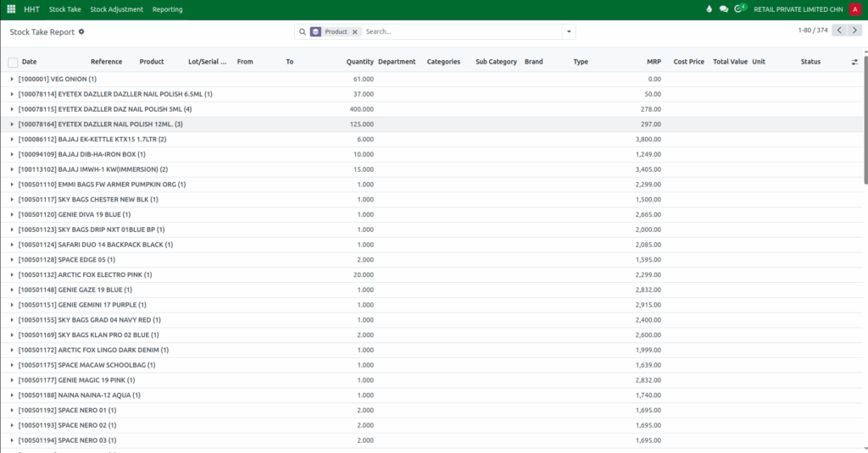Screen dimensions: 868x453
Task: Click the 3,800.00 MRP value
Action: click(x=648, y=140)
